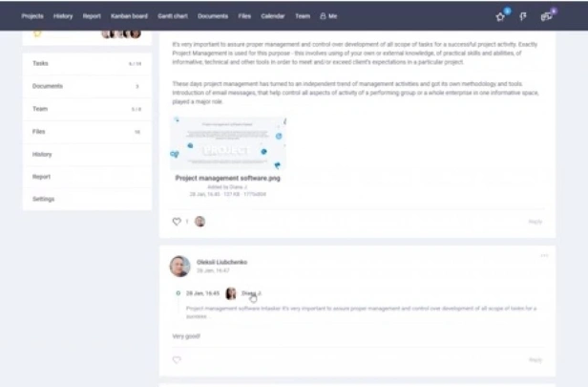Click Reply on the main post
This screenshot has width=588, height=387.
[x=535, y=222]
